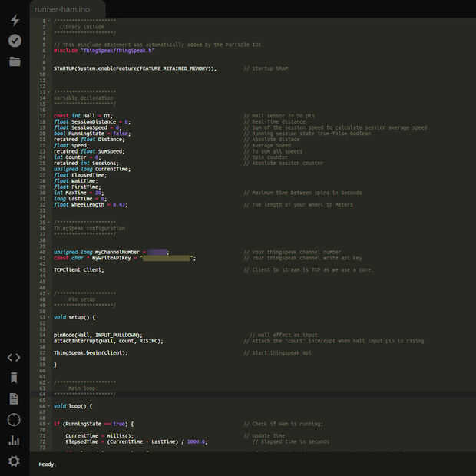The width and height of the screenshot is (476, 476).
Task: Verify the code with the checkmark icon
Action: pyautogui.click(x=15, y=41)
